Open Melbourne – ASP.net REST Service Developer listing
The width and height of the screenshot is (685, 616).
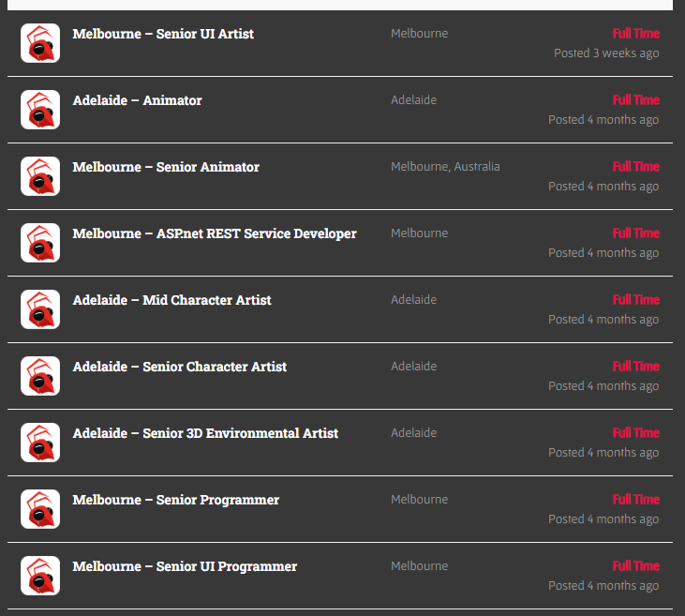pyautogui.click(x=215, y=233)
